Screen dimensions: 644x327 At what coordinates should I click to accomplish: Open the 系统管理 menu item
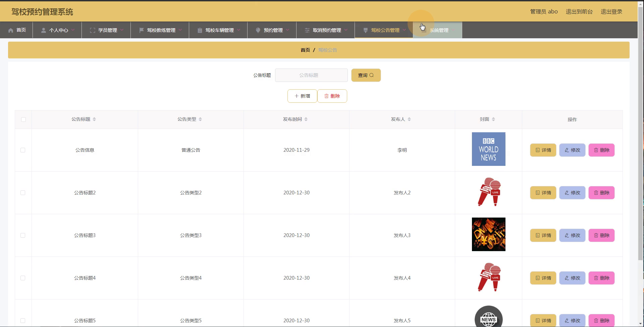[438, 30]
